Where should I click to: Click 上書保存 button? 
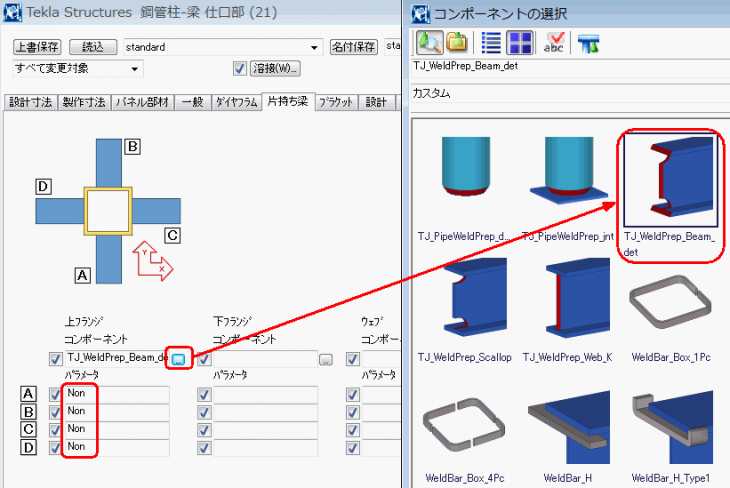[x=37, y=47]
